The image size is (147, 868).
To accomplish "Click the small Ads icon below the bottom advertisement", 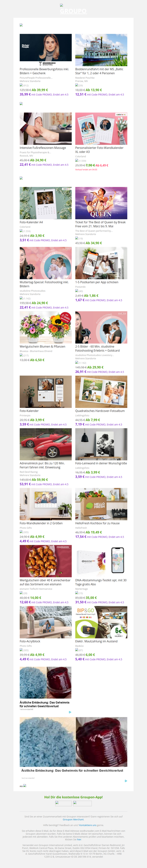I will point(25,785).
